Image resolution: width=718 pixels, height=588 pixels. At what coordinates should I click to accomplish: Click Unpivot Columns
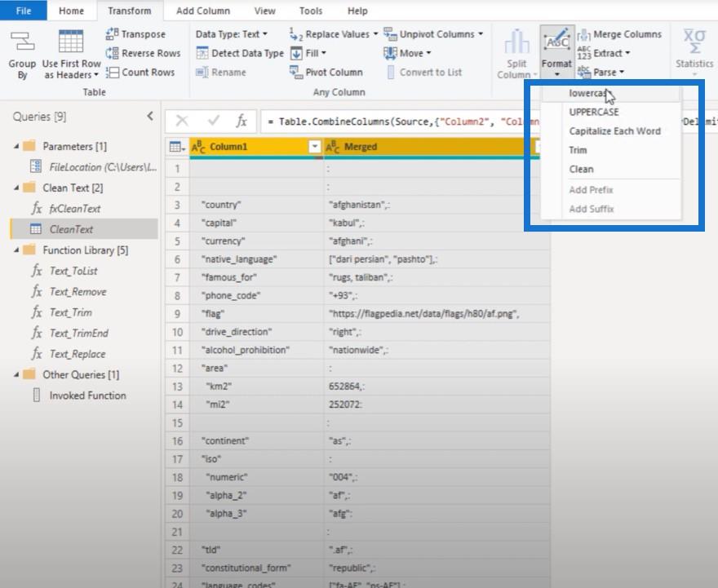pyautogui.click(x=432, y=34)
